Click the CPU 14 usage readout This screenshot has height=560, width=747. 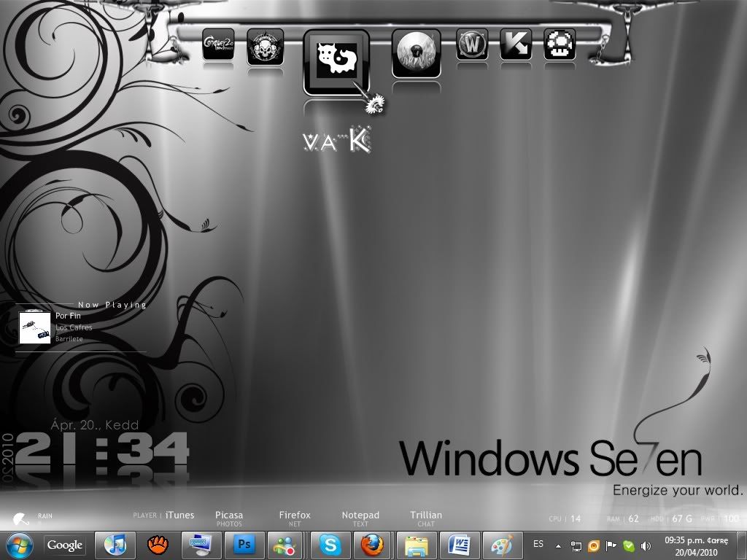pos(565,518)
